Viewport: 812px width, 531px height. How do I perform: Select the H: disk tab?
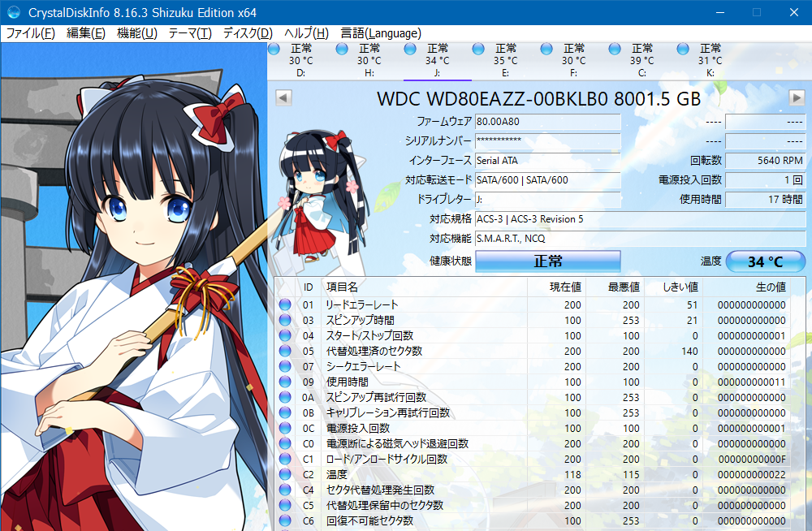[x=369, y=61]
